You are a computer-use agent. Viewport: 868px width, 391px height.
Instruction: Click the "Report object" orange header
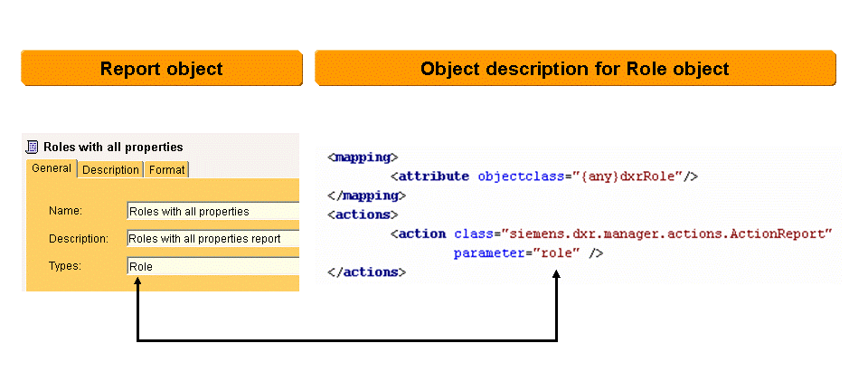tap(161, 69)
